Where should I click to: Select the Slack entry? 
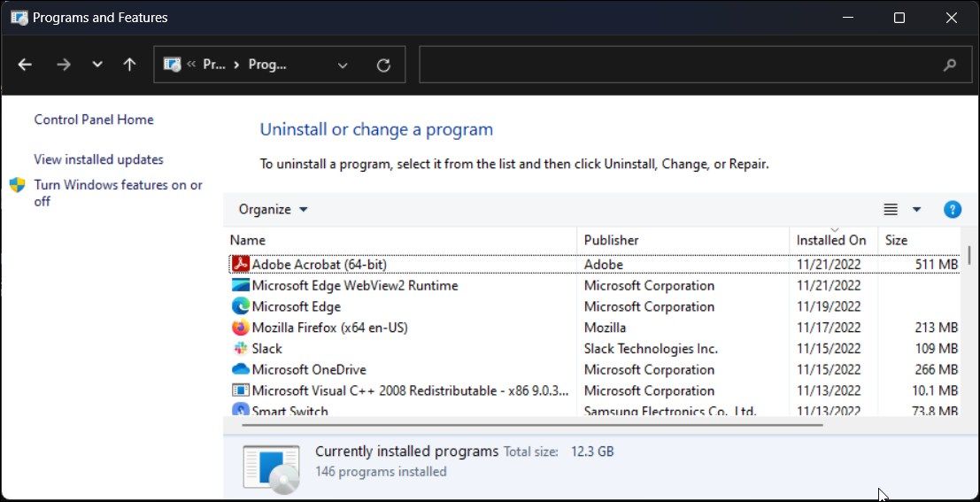tap(266, 348)
